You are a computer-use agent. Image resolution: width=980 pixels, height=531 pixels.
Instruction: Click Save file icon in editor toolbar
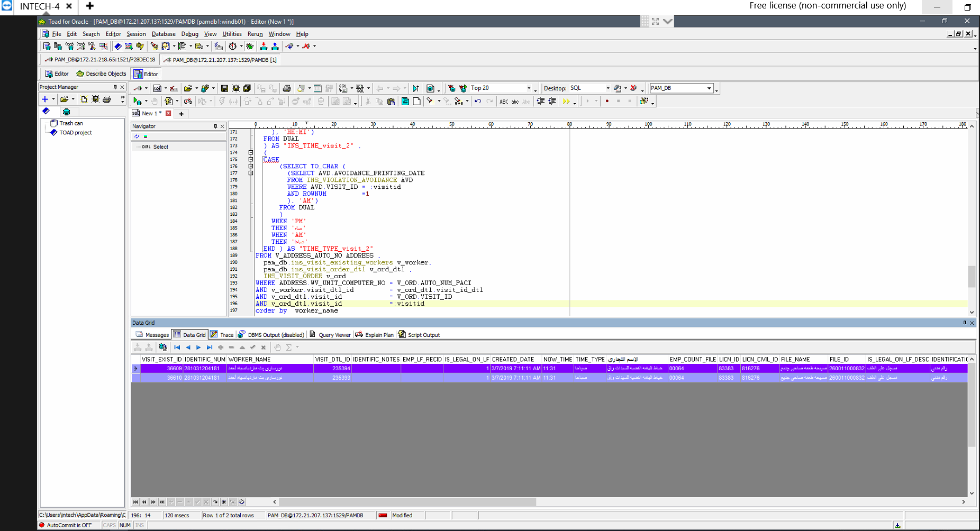coord(224,88)
